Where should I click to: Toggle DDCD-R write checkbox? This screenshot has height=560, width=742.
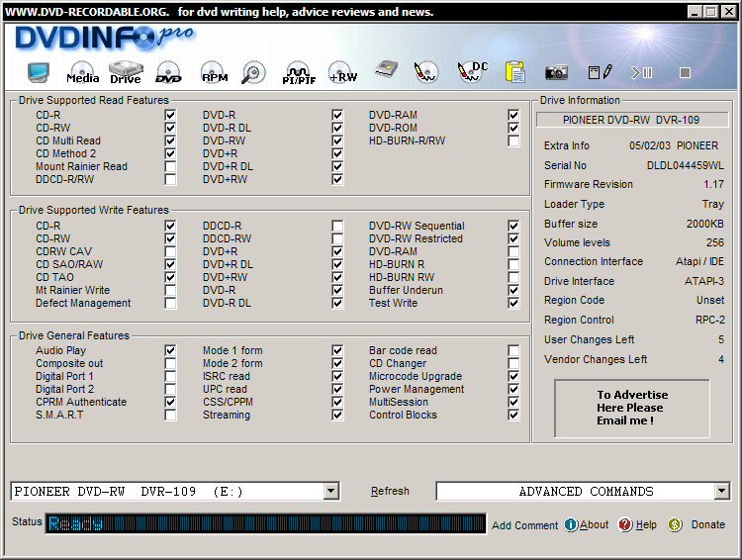click(x=337, y=226)
